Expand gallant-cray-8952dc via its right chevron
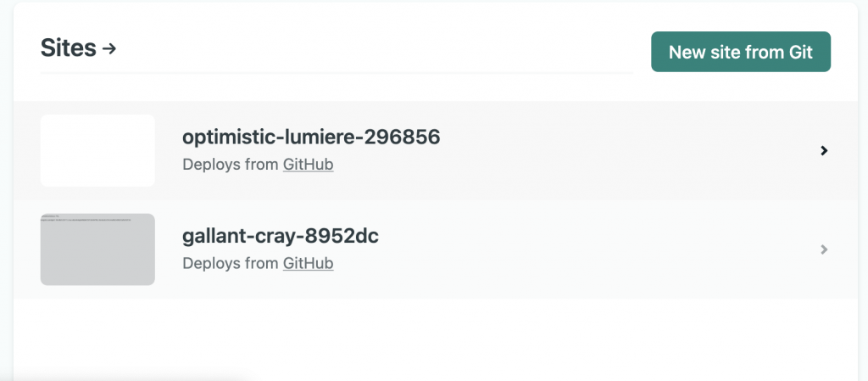This screenshot has height=381, width=868. pyautogui.click(x=824, y=250)
